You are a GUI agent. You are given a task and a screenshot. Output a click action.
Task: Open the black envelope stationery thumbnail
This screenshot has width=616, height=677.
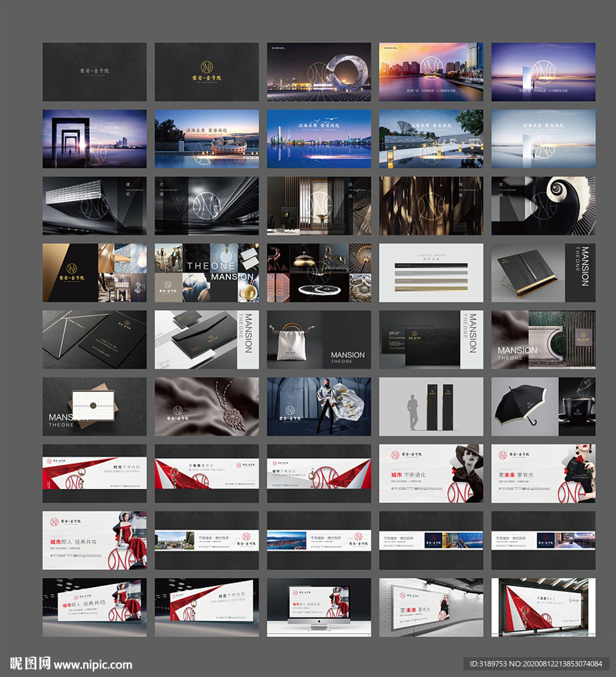tap(206, 340)
